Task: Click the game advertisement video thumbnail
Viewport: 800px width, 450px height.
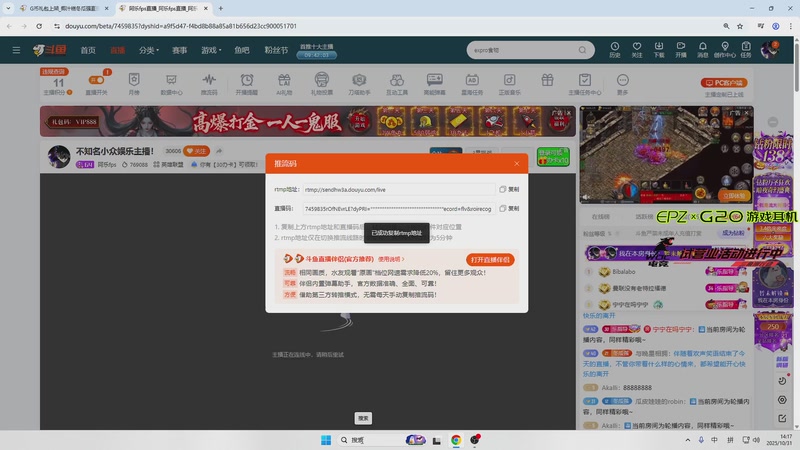Action: coord(666,155)
